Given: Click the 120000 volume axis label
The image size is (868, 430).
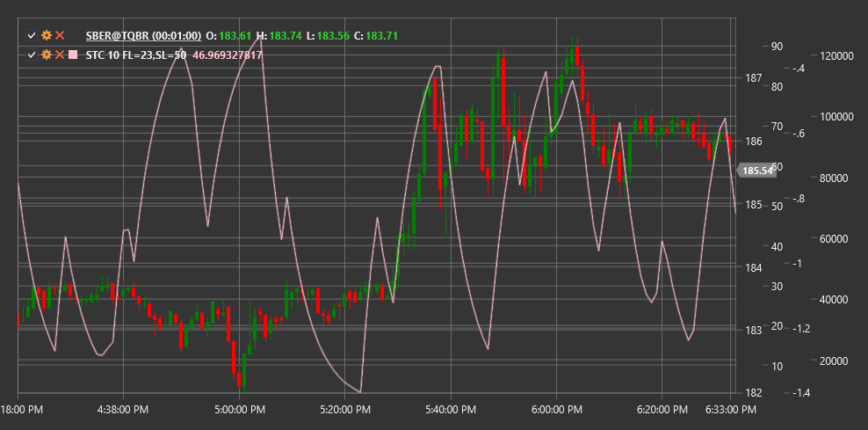Looking at the screenshot, I should (837, 55).
